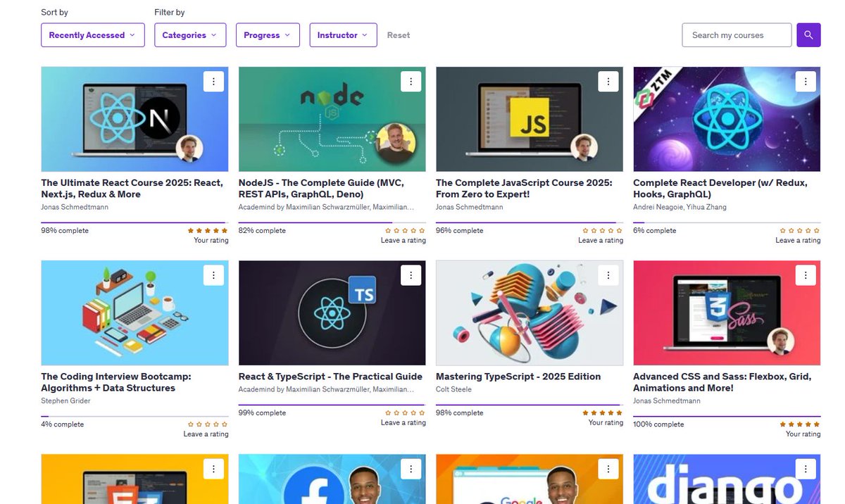Click the Mastering TypeScript abstract shapes thumbnail
The width and height of the screenshot is (845, 504).
pos(530,313)
